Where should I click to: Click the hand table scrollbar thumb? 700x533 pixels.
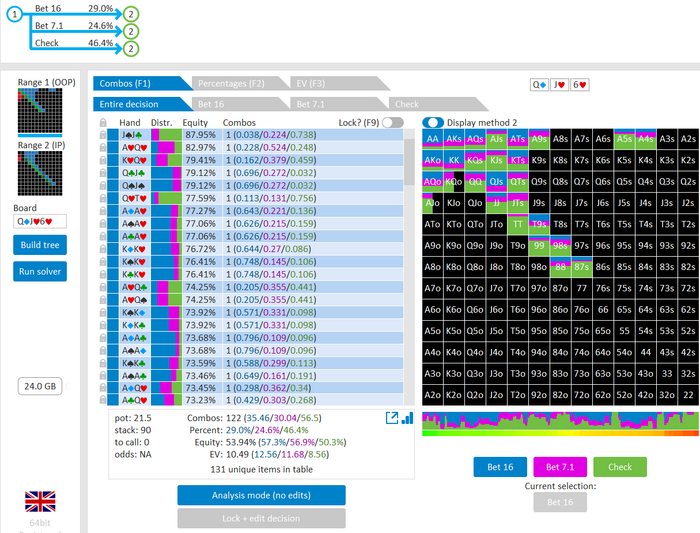pos(409,162)
